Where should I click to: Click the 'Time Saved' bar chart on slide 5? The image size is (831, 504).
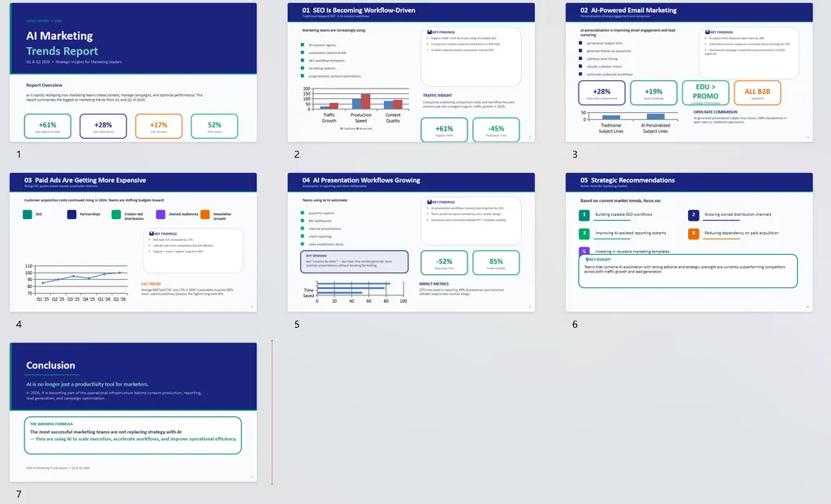[x=355, y=292]
